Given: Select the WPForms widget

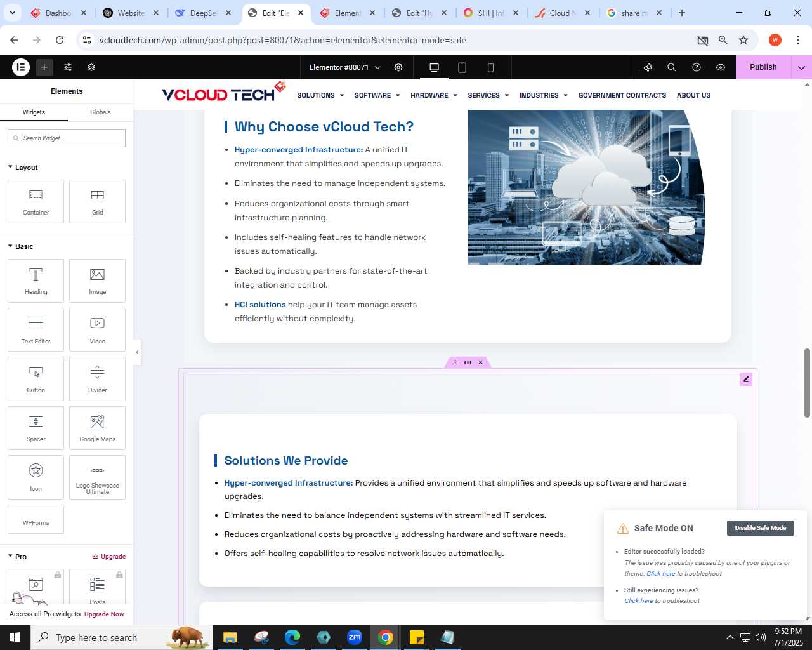Looking at the screenshot, I should [x=36, y=519].
